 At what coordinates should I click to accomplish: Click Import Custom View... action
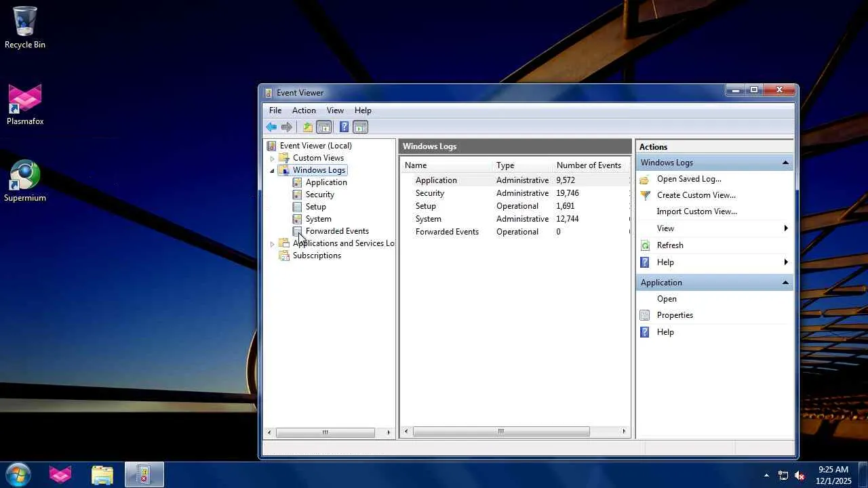coord(697,211)
